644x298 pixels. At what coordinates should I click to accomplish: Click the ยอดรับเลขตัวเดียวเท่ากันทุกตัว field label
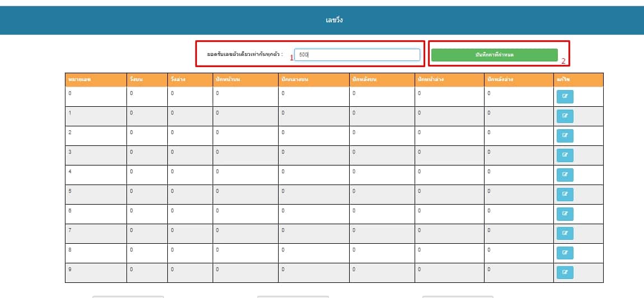[245, 55]
